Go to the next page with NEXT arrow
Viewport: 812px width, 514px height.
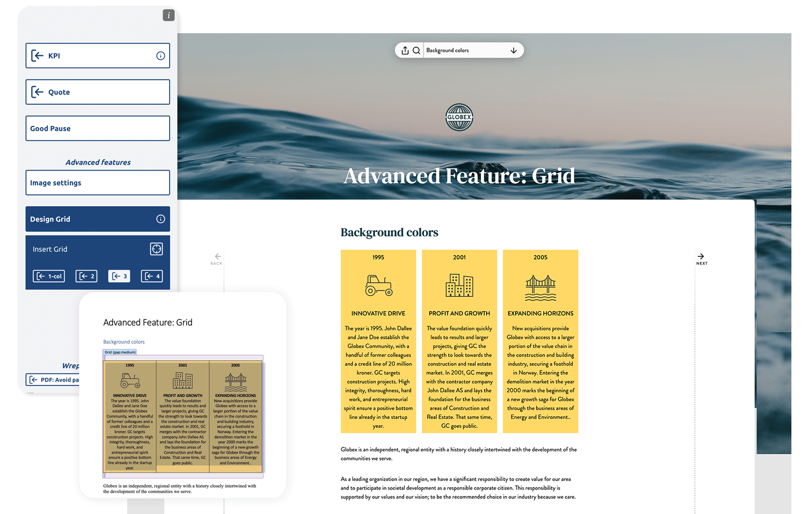[x=701, y=258]
